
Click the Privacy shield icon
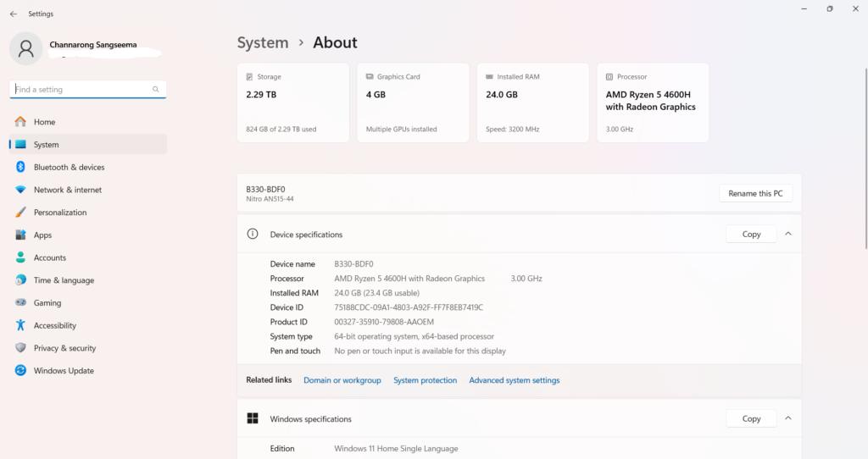pyautogui.click(x=20, y=348)
